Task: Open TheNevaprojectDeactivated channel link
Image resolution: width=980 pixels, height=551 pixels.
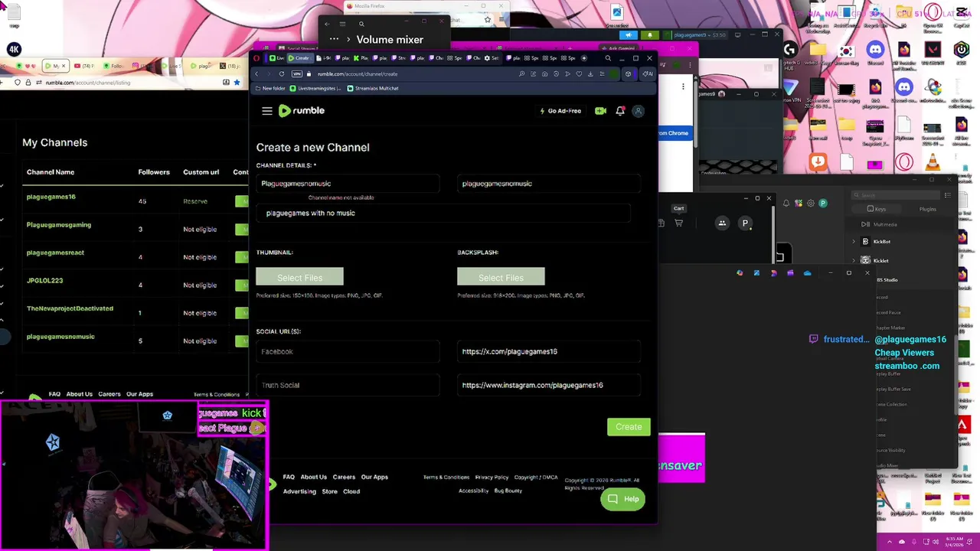Action: coord(70,308)
